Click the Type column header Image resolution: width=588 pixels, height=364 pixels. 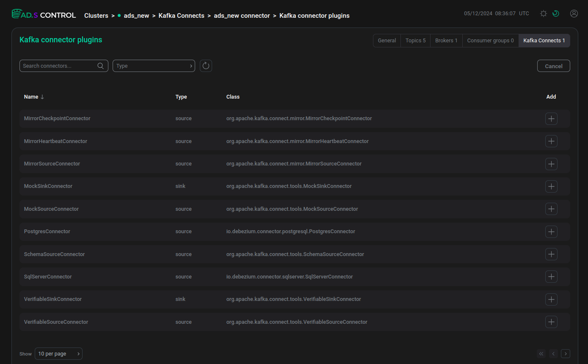pyautogui.click(x=181, y=97)
